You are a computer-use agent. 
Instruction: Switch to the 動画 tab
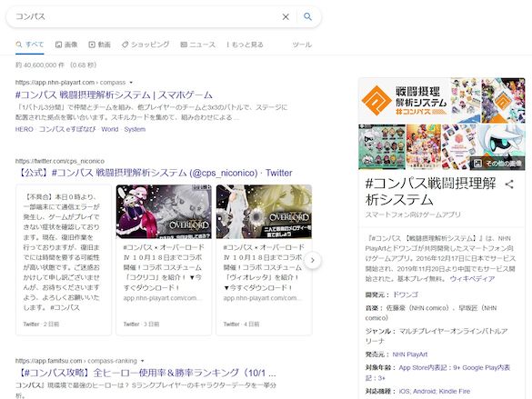[99, 45]
